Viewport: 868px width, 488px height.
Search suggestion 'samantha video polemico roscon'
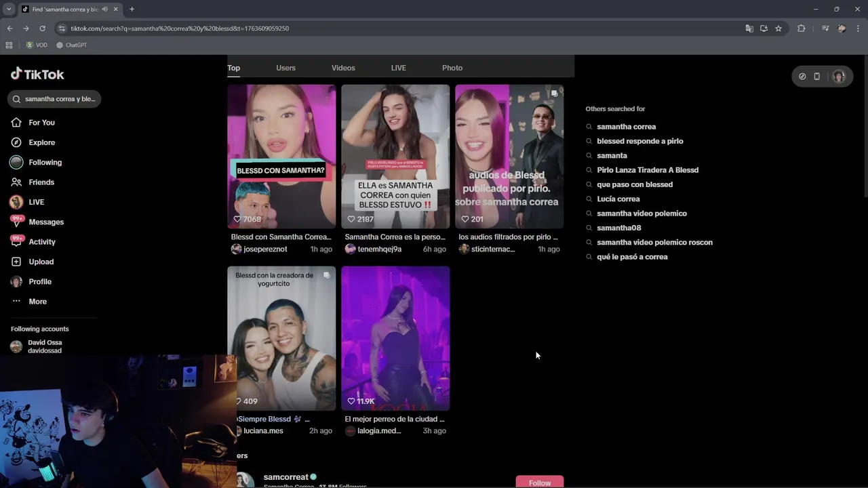pos(654,243)
